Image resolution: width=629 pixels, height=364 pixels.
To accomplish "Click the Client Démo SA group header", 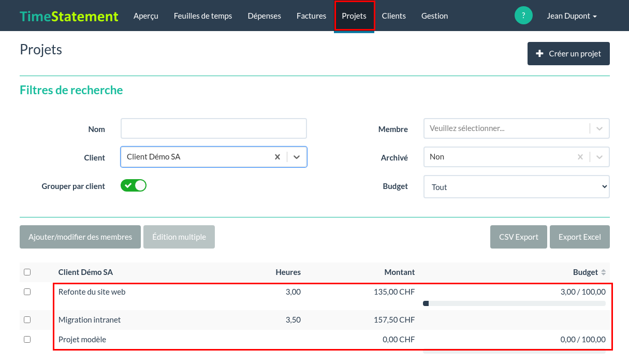I will pyautogui.click(x=85, y=272).
